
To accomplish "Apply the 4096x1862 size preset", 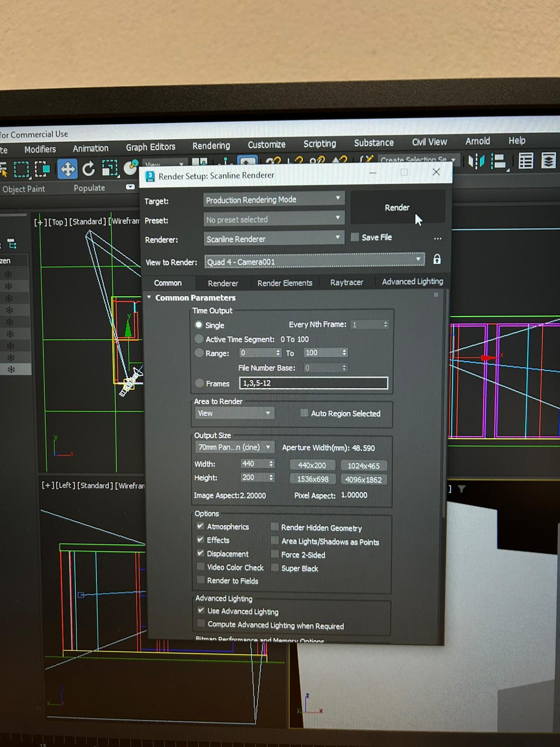I will pyautogui.click(x=364, y=480).
